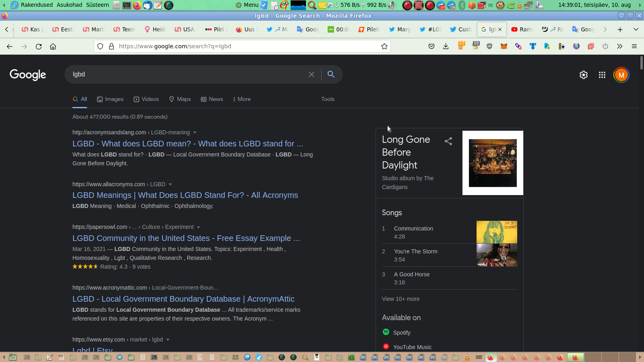644x362 pixels.
Task: Switch to the Images results tab
Action: pyautogui.click(x=110, y=99)
